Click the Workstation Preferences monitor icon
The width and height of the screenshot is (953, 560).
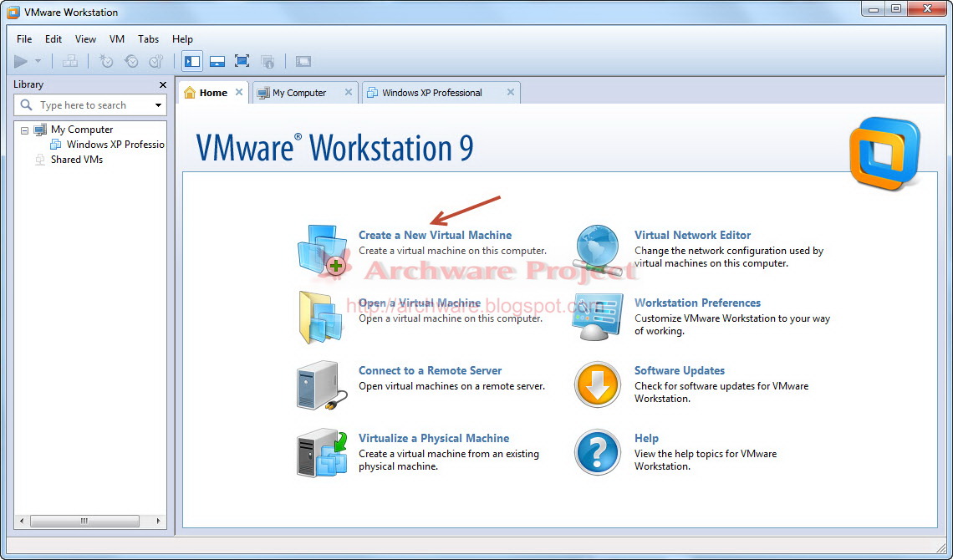point(598,317)
